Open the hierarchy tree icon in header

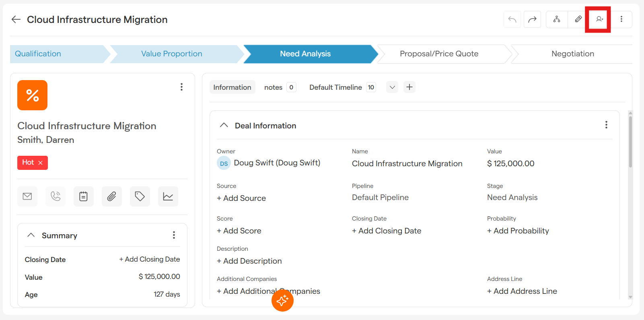(557, 19)
